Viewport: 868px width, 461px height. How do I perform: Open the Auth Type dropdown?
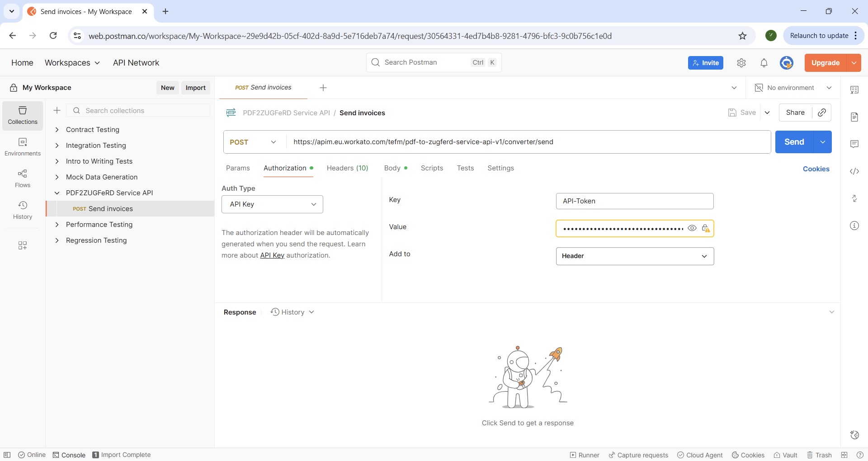272,204
